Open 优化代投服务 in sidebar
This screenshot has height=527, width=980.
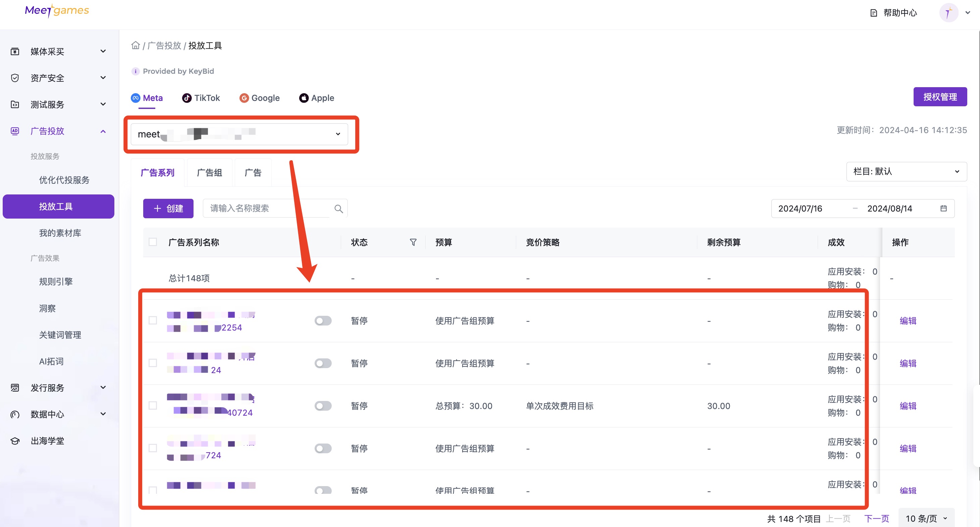64,180
